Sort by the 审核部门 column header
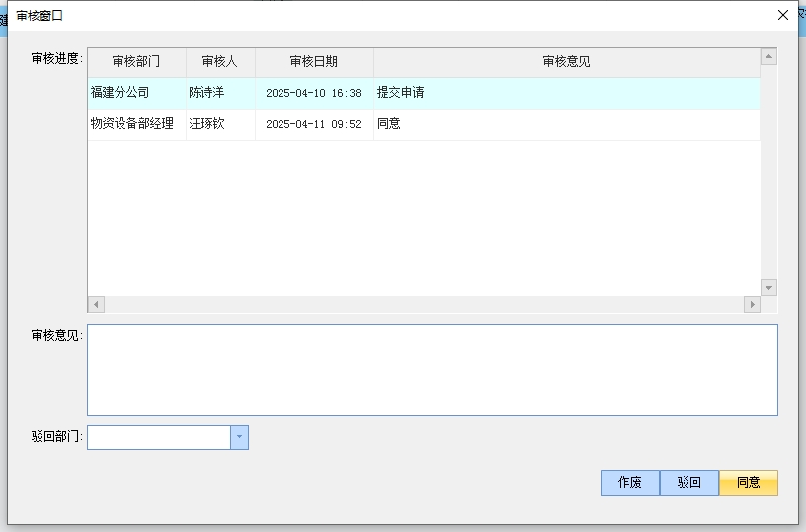806x532 pixels. pos(136,62)
